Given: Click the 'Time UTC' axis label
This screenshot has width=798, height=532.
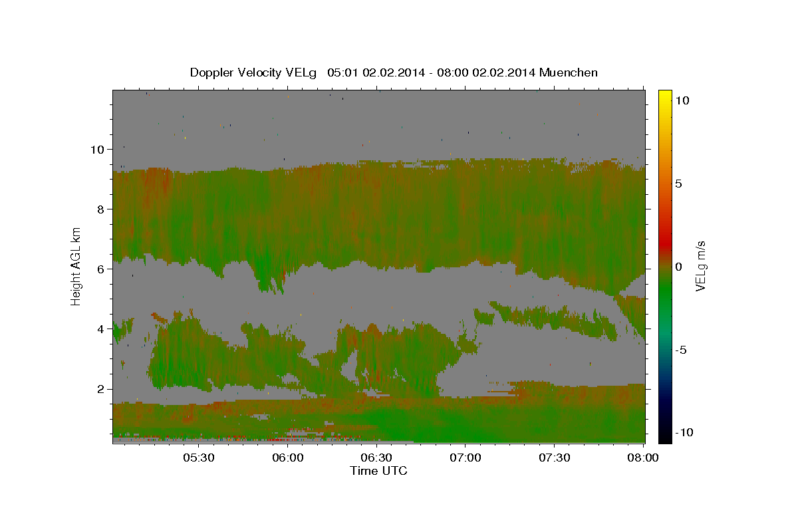Looking at the screenshot, I should [378, 471].
